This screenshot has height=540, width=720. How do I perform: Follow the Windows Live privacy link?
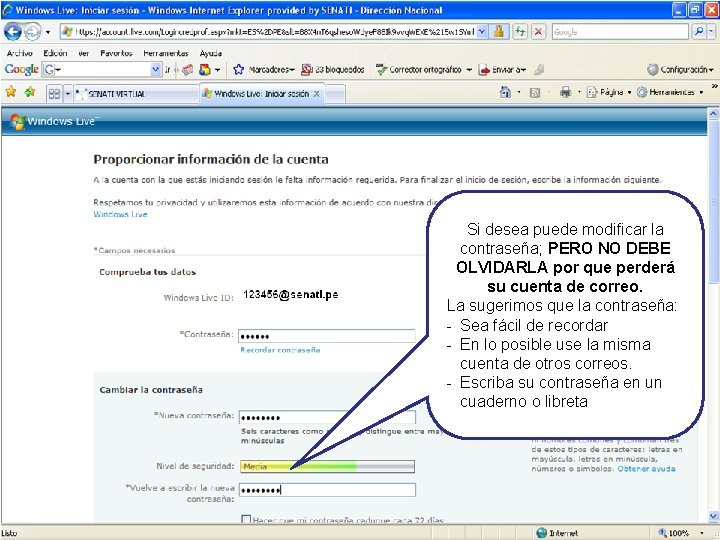pyautogui.click(x=120, y=214)
